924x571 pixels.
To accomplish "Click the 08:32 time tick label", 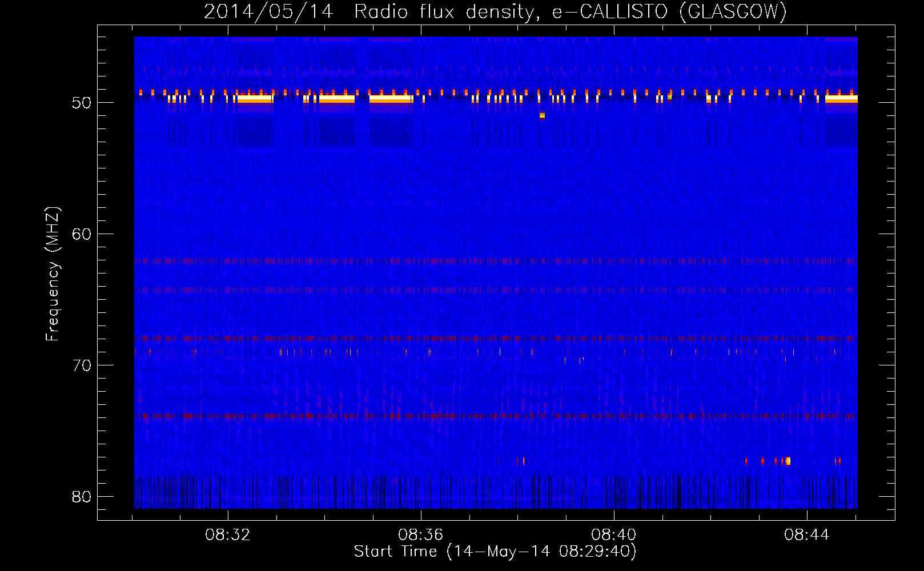I will [228, 535].
